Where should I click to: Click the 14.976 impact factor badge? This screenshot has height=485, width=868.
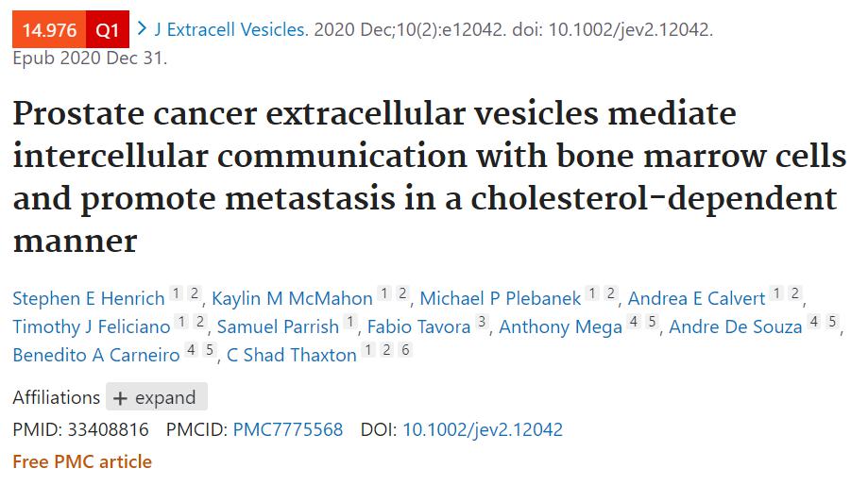(x=49, y=30)
